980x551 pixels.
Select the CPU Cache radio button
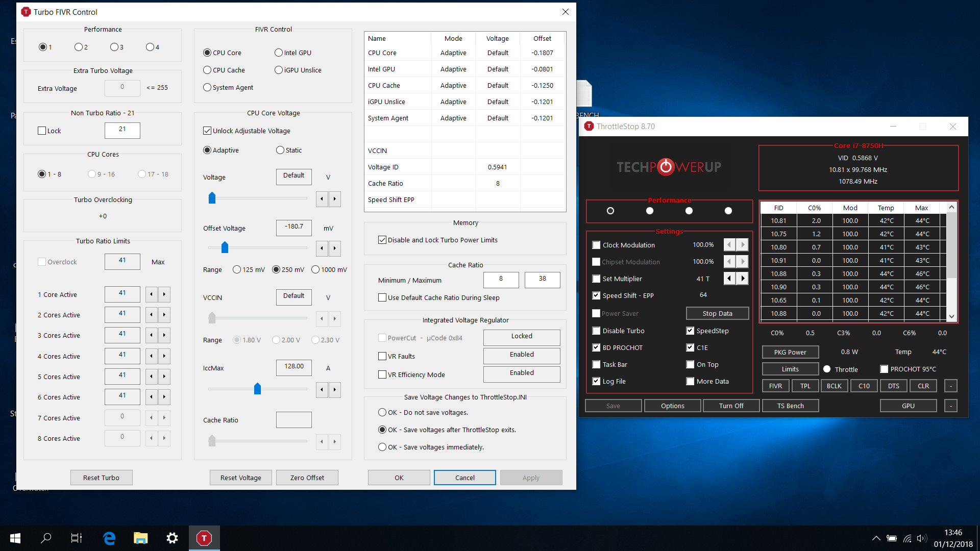(207, 70)
